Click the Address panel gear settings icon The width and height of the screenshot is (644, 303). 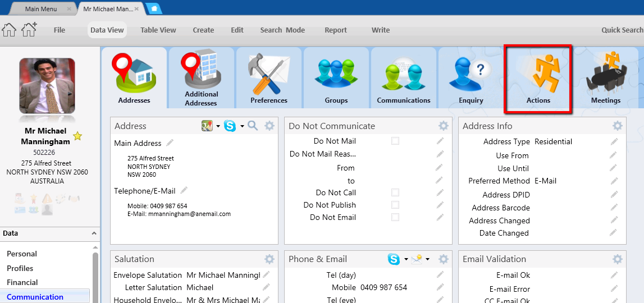click(270, 126)
